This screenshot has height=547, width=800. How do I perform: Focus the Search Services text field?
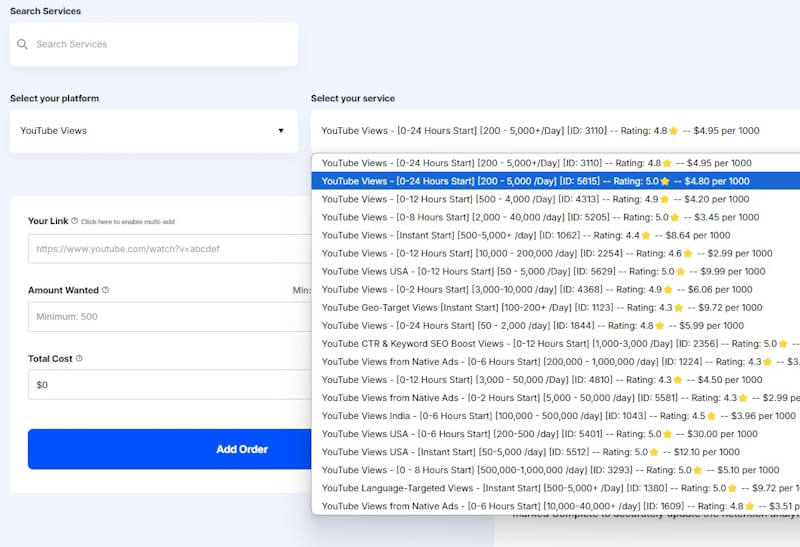(x=160, y=45)
